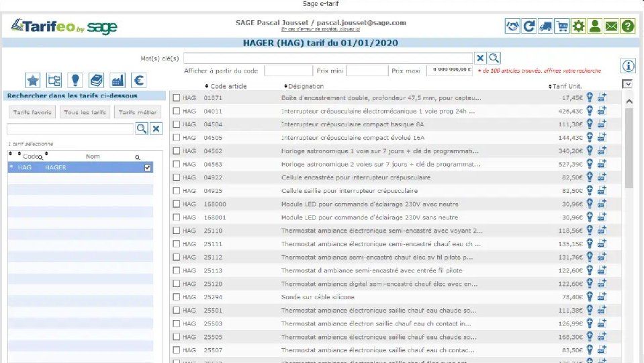Click the euro symbol icon
This screenshot has width=644, height=363.
[139, 80]
